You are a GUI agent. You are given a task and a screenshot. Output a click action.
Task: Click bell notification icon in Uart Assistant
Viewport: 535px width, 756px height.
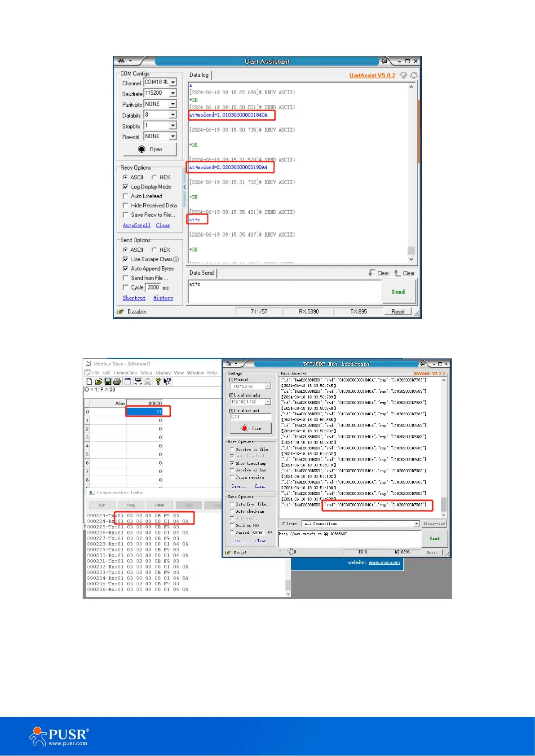(414, 75)
